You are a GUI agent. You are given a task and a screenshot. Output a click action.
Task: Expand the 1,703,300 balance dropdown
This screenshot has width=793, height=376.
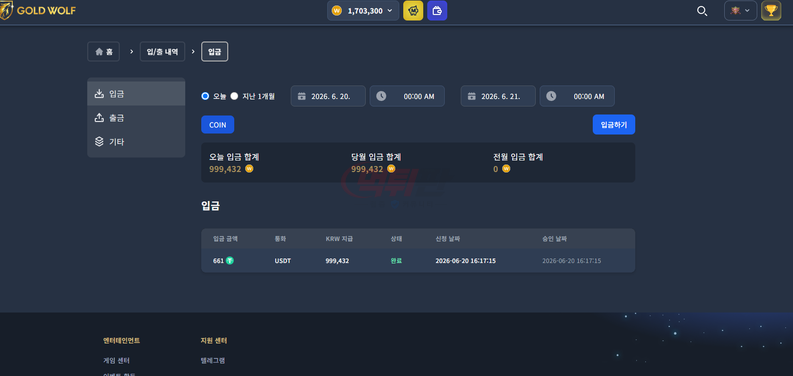click(363, 11)
